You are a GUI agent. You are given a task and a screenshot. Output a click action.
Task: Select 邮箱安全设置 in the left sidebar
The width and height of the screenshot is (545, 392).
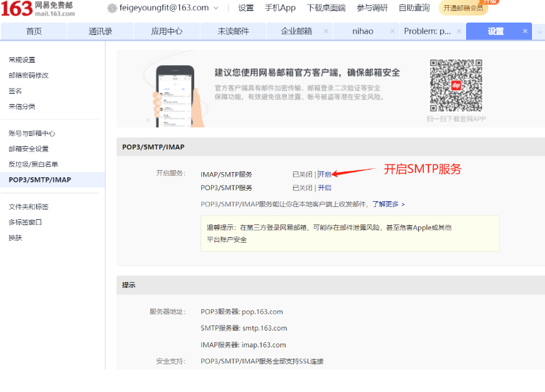tap(28, 149)
